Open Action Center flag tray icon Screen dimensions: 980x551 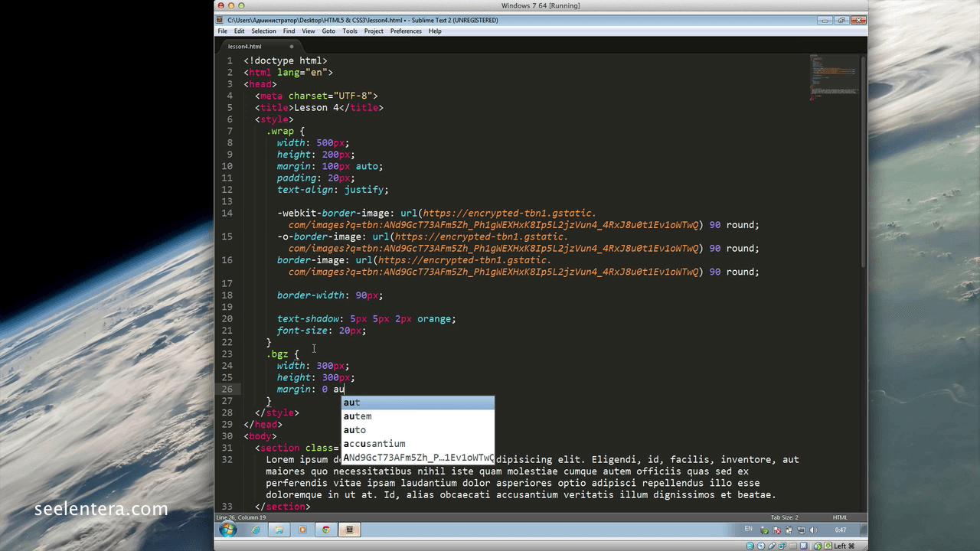point(776,530)
